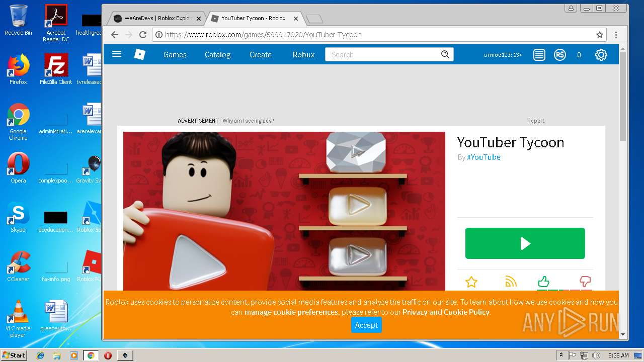
Task: Click the Opera taskbar button
Action: tap(108, 355)
